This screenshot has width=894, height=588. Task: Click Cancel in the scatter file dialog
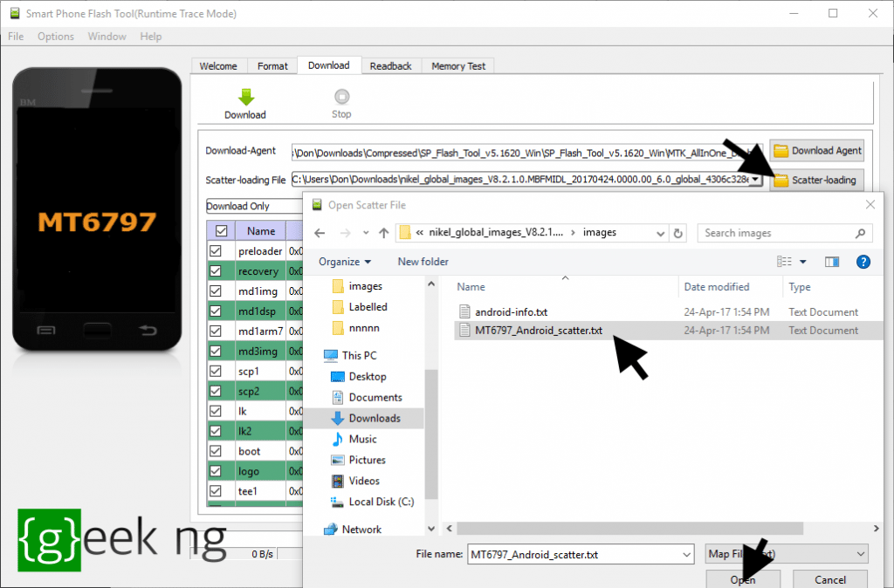pyautogui.click(x=830, y=579)
